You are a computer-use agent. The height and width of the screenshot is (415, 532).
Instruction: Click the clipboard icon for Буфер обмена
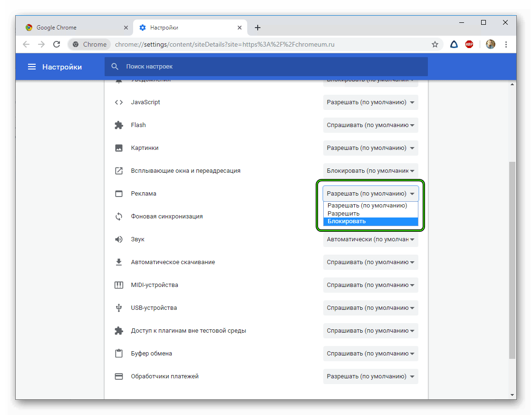click(x=119, y=353)
